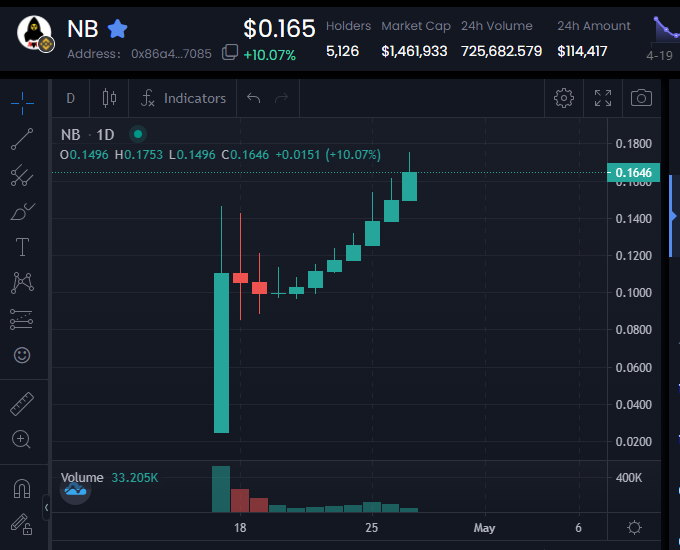Open time axis settings gear
The height and width of the screenshot is (550, 680).
click(634, 527)
